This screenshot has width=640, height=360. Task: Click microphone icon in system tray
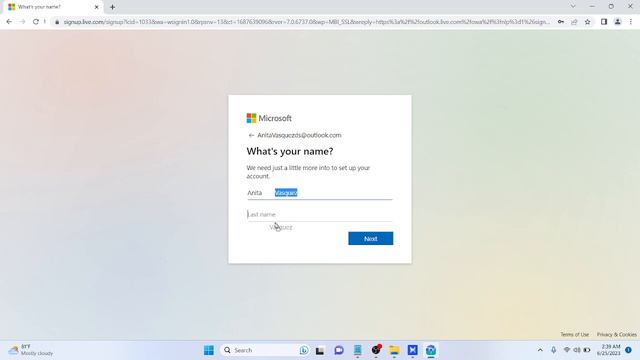click(x=553, y=350)
